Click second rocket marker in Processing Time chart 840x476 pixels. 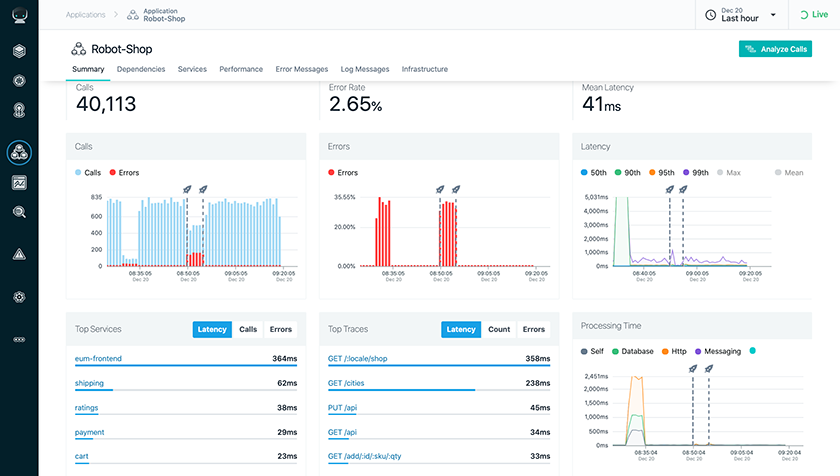pyautogui.click(x=709, y=369)
